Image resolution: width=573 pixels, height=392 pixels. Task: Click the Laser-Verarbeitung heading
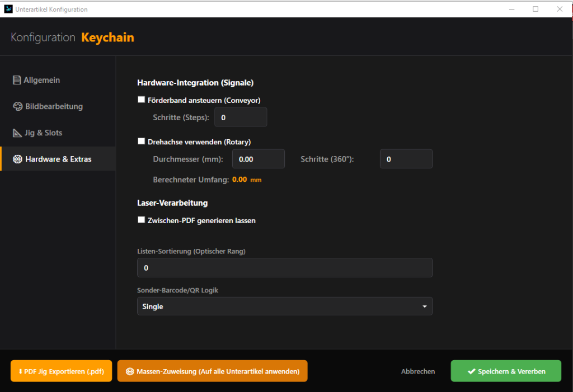tap(172, 203)
